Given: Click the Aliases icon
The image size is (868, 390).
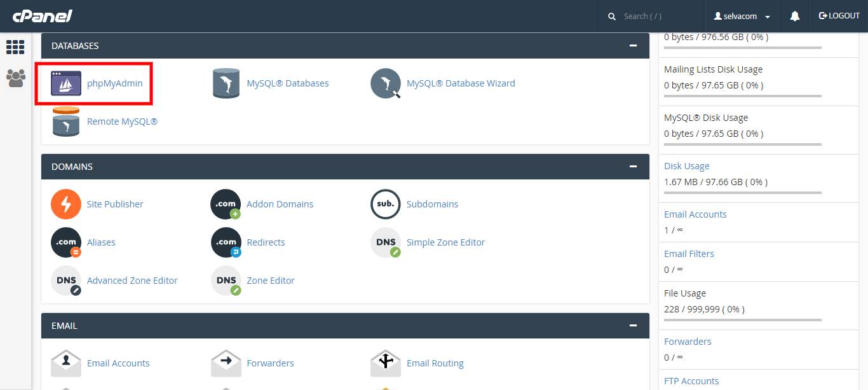Looking at the screenshot, I should point(66,242).
